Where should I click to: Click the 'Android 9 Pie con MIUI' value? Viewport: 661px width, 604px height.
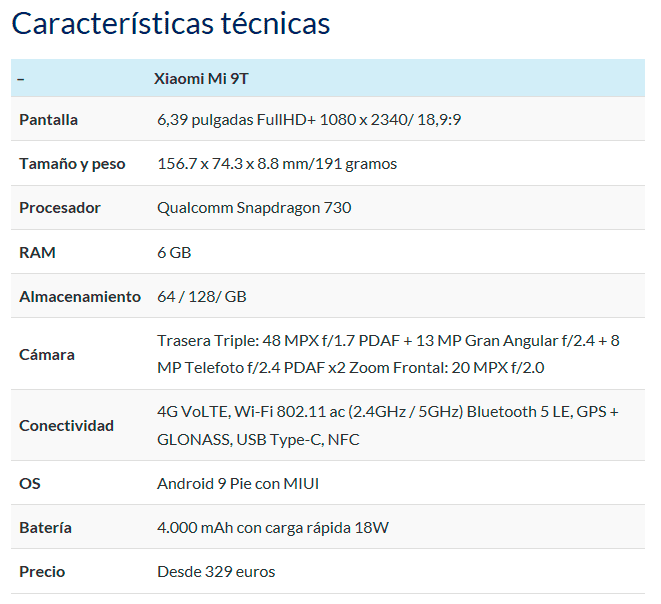[238, 483]
